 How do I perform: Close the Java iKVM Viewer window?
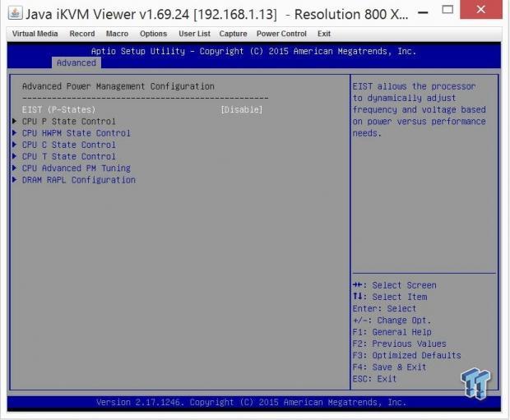(480, 9)
